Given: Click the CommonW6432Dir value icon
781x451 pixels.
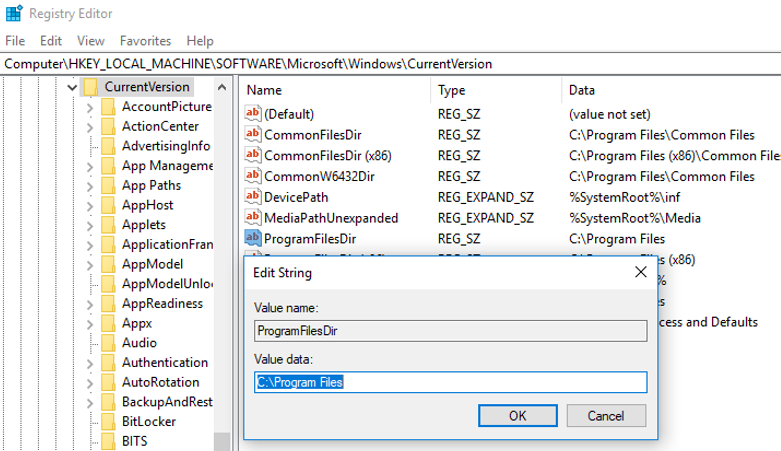Looking at the screenshot, I should coord(253,176).
